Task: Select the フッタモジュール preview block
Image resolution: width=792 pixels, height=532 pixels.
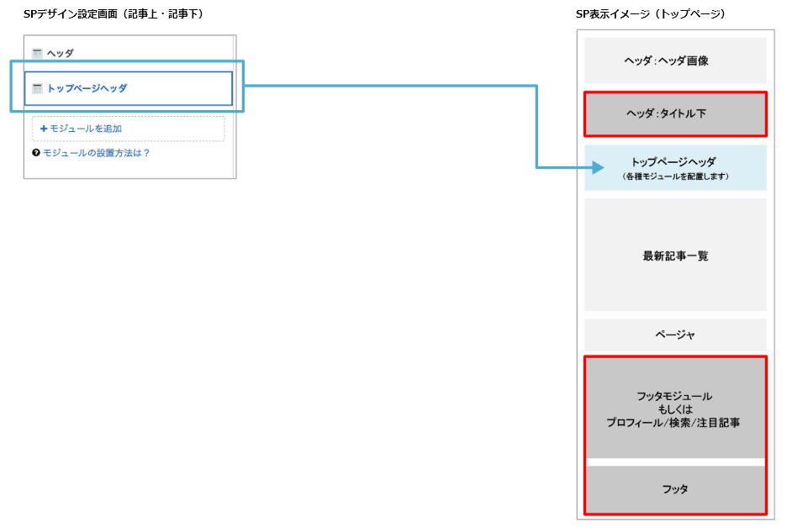Action: pyautogui.click(x=674, y=409)
